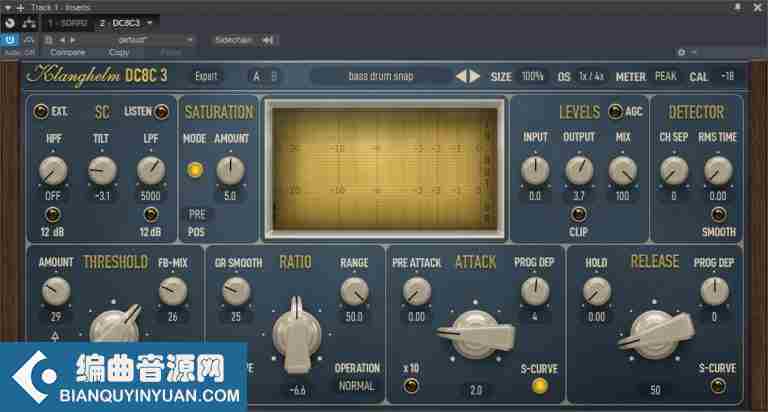Image resolution: width=768 pixels, height=412 pixels.
Task: Switch to the DC8C3 insert tab
Action: tap(120, 23)
